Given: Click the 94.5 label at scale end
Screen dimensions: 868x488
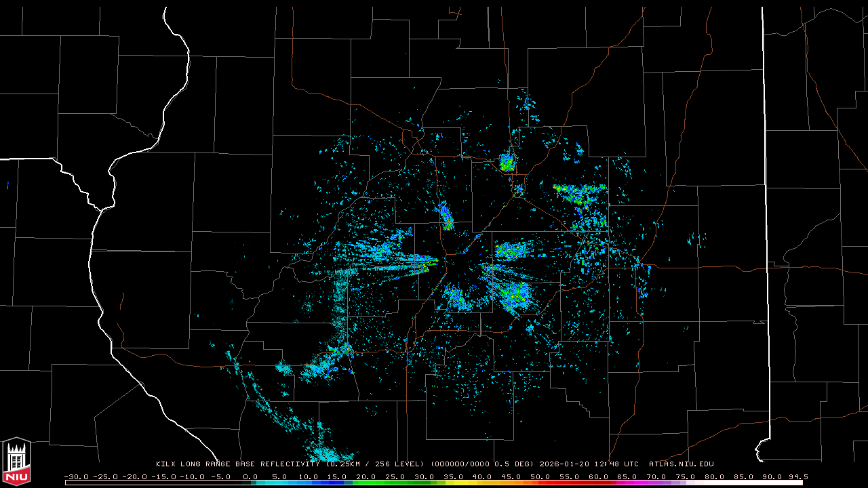Looking at the screenshot, I should (x=797, y=476).
